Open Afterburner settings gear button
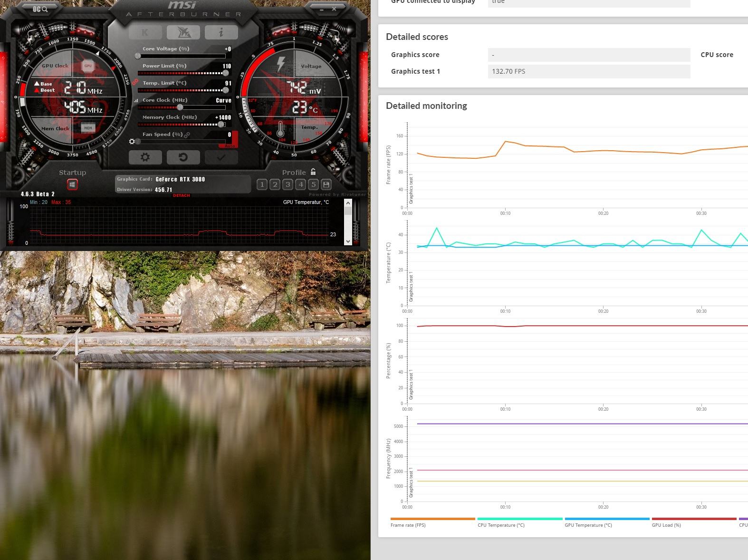The width and height of the screenshot is (748, 560). 145,157
